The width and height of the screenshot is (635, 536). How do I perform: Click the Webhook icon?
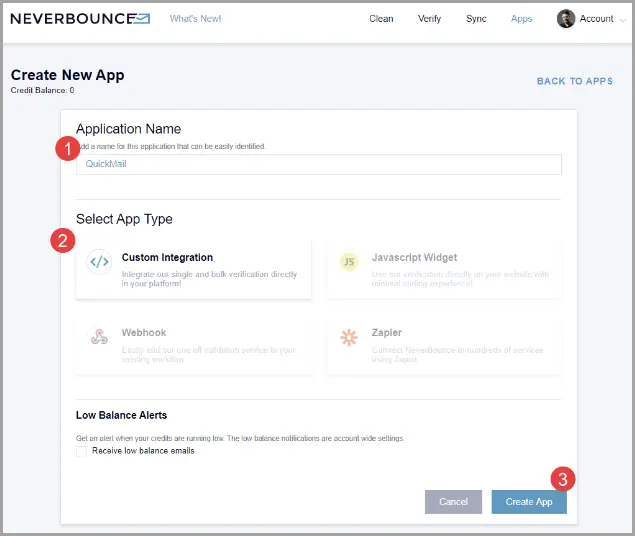pyautogui.click(x=99, y=337)
